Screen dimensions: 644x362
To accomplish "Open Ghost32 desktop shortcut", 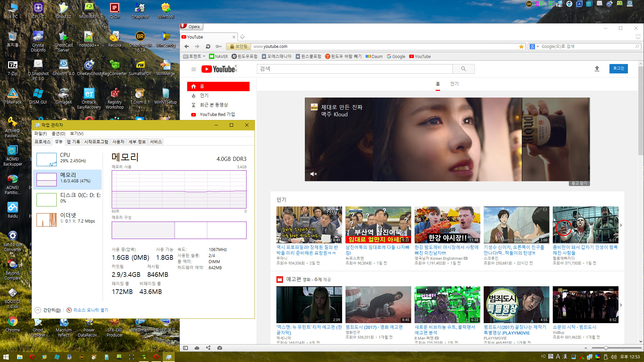I will [63, 10].
